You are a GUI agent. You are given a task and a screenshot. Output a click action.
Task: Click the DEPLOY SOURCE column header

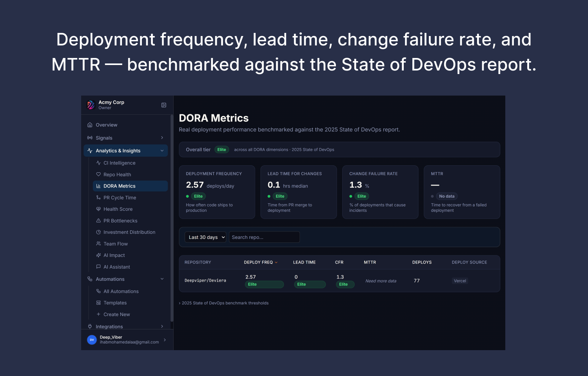tap(469, 262)
